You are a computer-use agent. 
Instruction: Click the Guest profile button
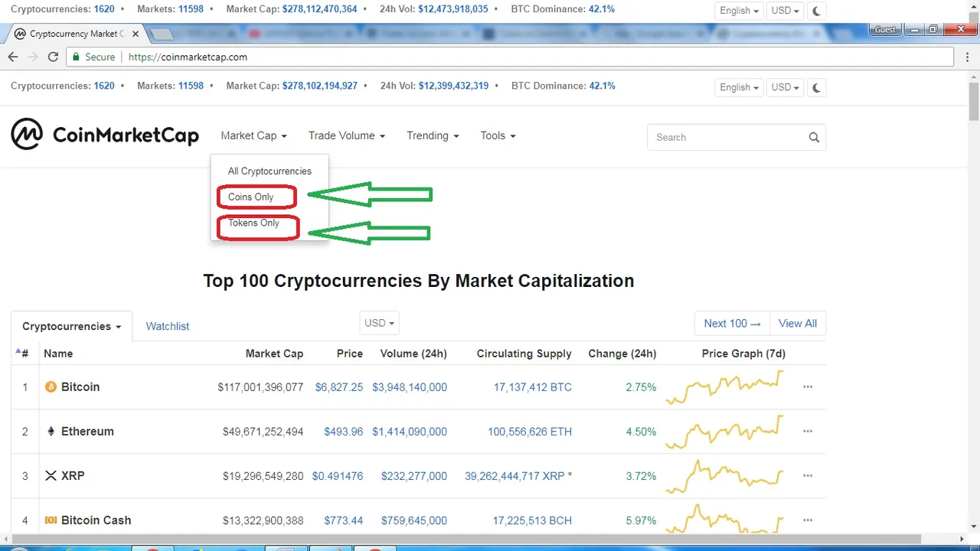pyautogui.click(x=885, y=29)
